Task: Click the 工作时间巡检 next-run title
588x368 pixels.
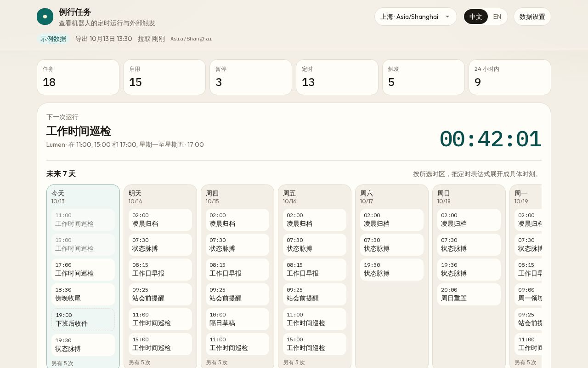Action: (79, 131)
